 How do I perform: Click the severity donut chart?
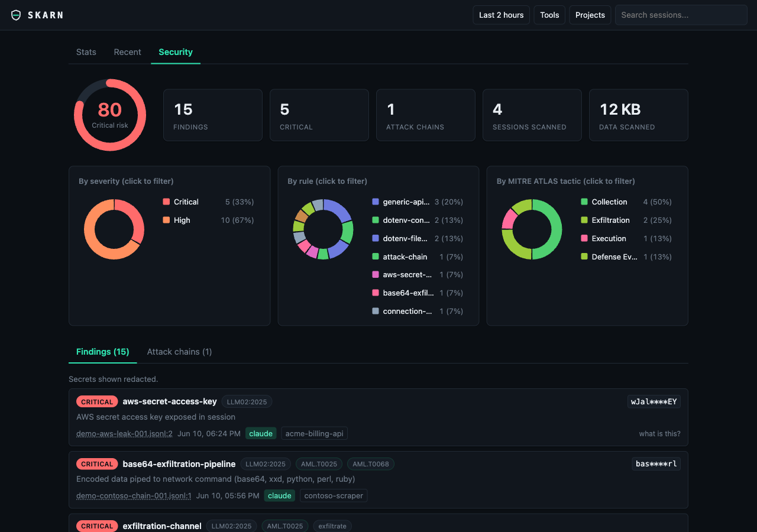click(114, 229)
